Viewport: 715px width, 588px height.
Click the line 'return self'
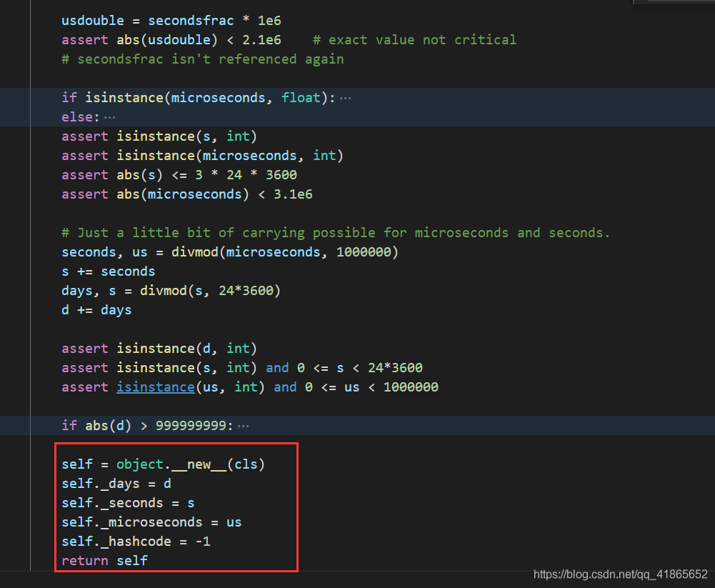104,561
